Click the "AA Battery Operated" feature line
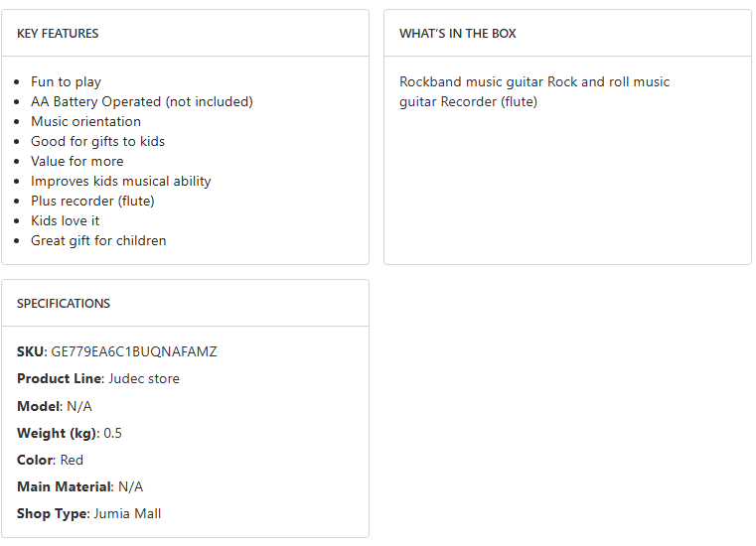This screenshot has height=546, width=756. pos(141,101)
